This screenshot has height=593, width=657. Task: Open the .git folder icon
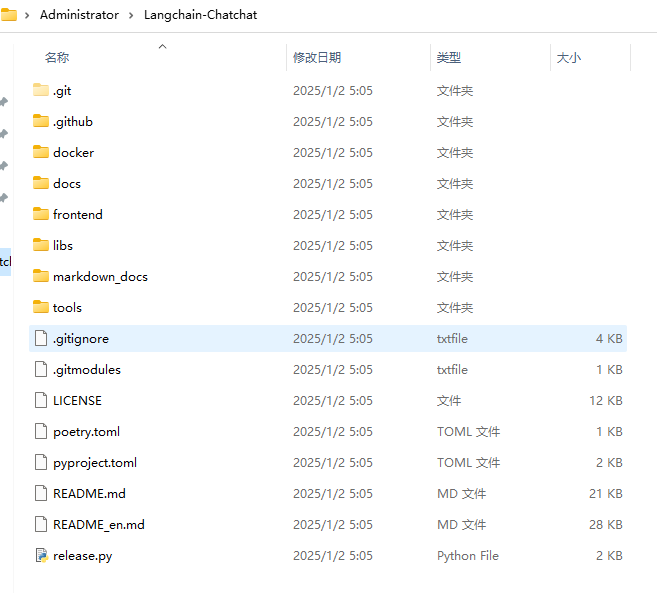click(41, 90)
